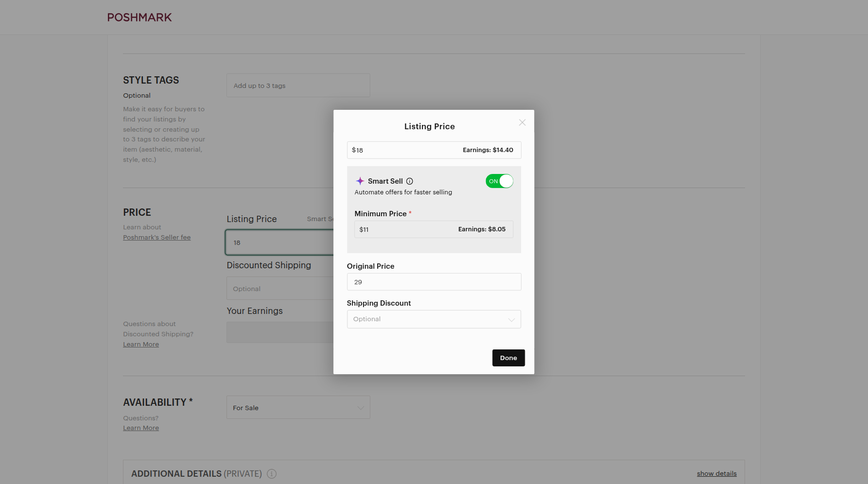The image size is (868, 484).
Task: Click the Additional Details info icon
Action: (x=272, y=474)
